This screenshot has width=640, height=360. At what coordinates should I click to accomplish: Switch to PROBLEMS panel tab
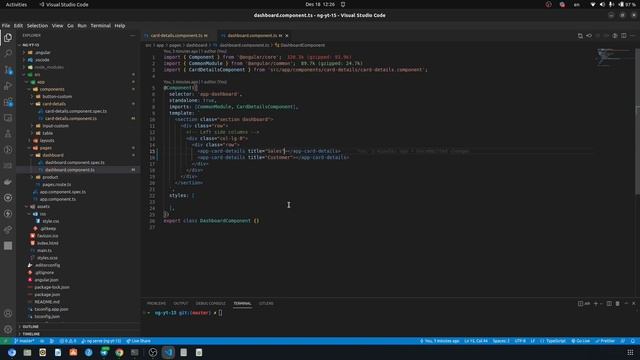156,303
